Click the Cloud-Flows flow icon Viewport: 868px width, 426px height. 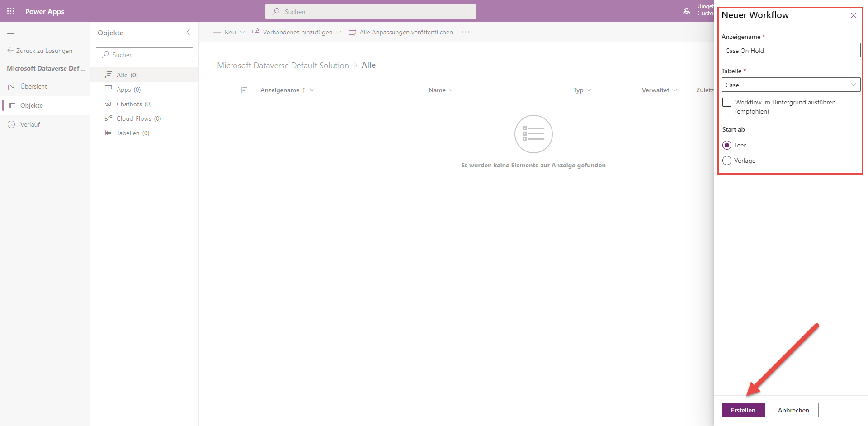pyautogui.click(x=108, y=118)
